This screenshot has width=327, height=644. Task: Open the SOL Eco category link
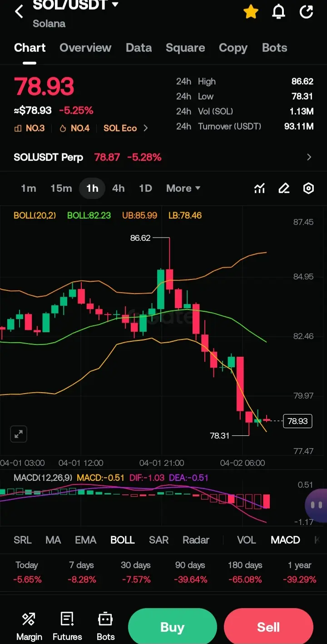coord(120,128)
